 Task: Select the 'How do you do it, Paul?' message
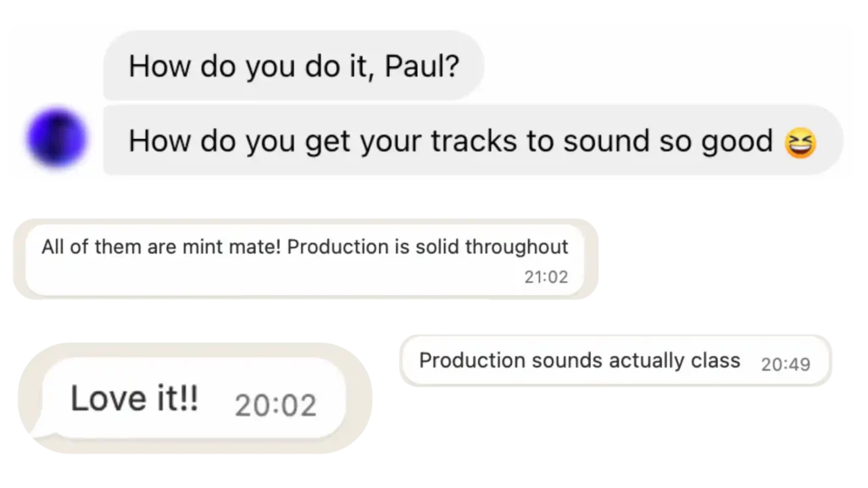(293, 65)
